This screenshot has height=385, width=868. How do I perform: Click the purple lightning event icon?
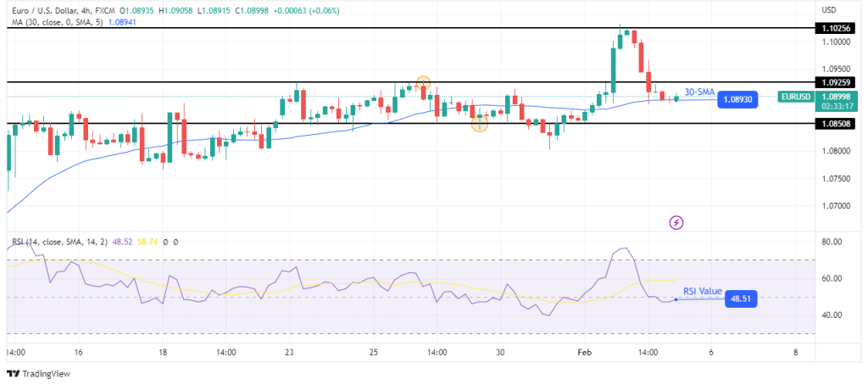click(x=676, y=223)
